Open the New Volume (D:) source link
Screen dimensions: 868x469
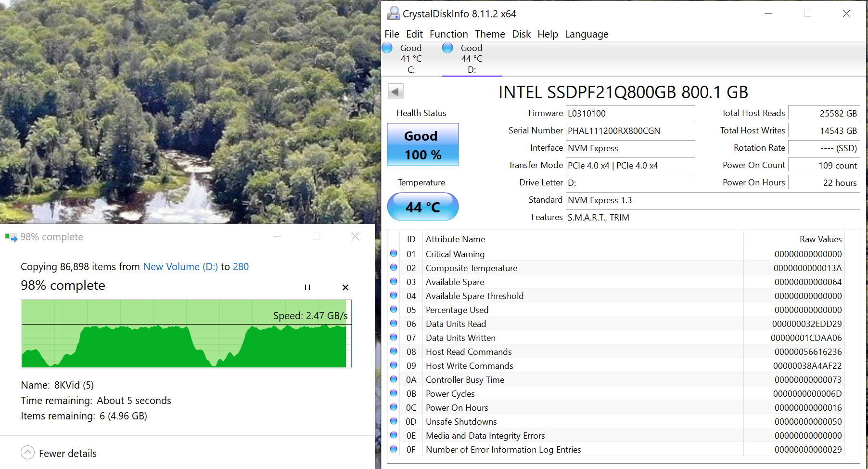pos(180,267)
